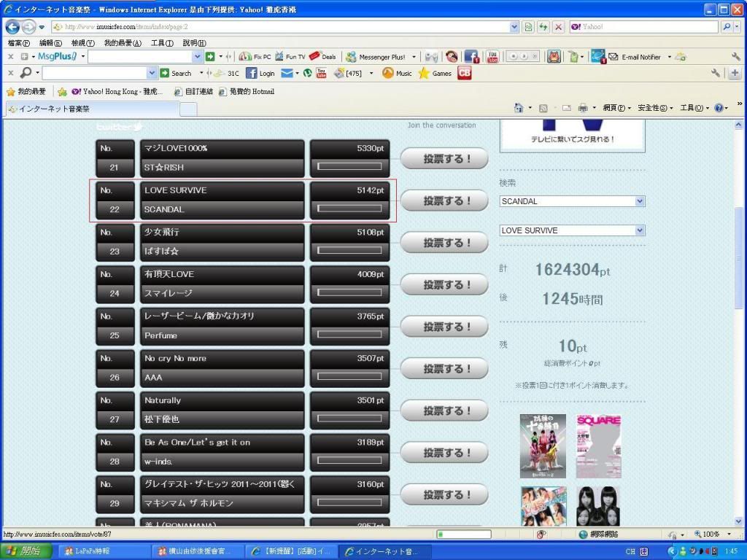Vote for LOVE SURVIVE by SCANDAL
Screen dimensions: 747x560
(444, 201)
